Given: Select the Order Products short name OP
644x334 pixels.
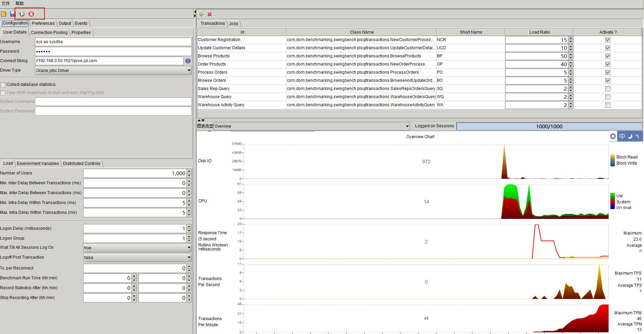Looking at the screenshot, I should 471,64.
